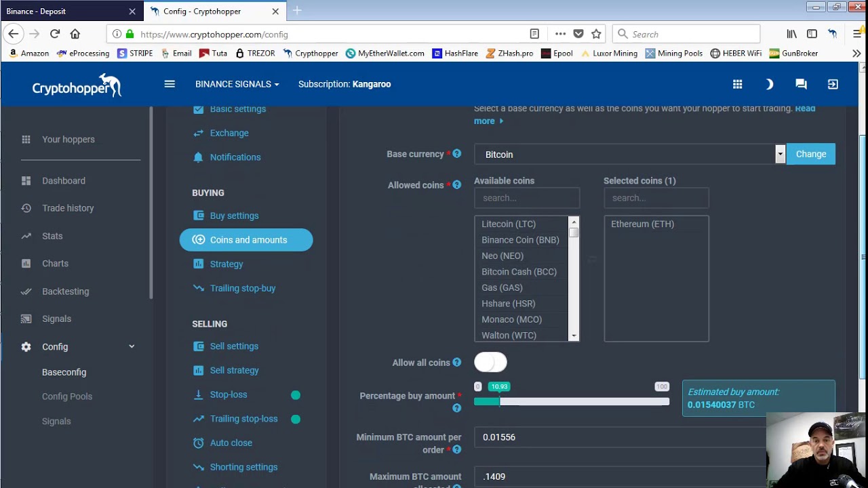This screenshot has height=488, width=868.
Task: Open Buy settings config section
Action: (234, 216)
